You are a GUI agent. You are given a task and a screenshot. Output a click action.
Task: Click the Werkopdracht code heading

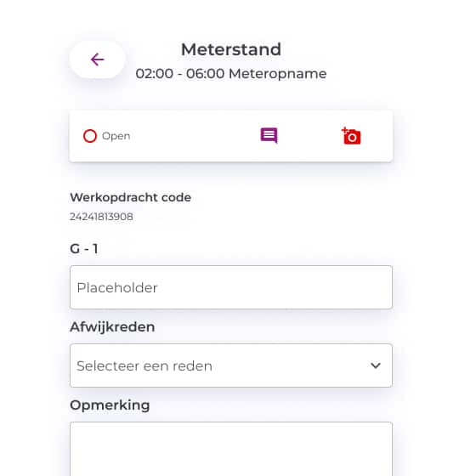tap(131, 197)
